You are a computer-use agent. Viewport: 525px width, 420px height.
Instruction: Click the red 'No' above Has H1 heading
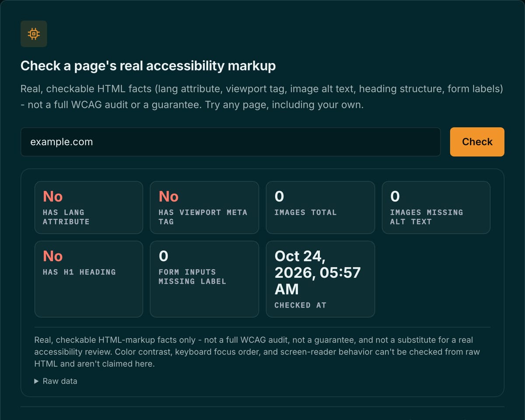tap(52, 256)
